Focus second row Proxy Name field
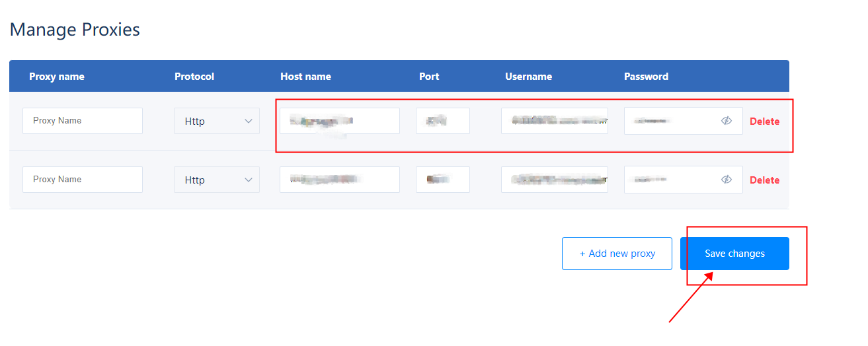The height and width of the screenshot is (346, 868). [x=83, y=180]
